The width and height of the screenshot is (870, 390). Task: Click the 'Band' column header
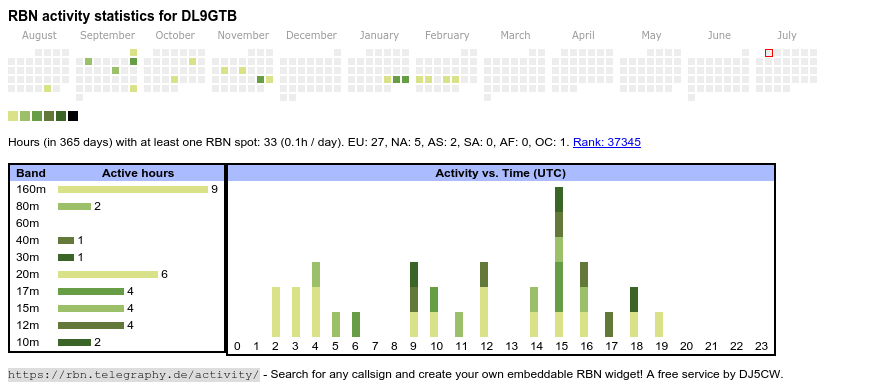(31, 173)
